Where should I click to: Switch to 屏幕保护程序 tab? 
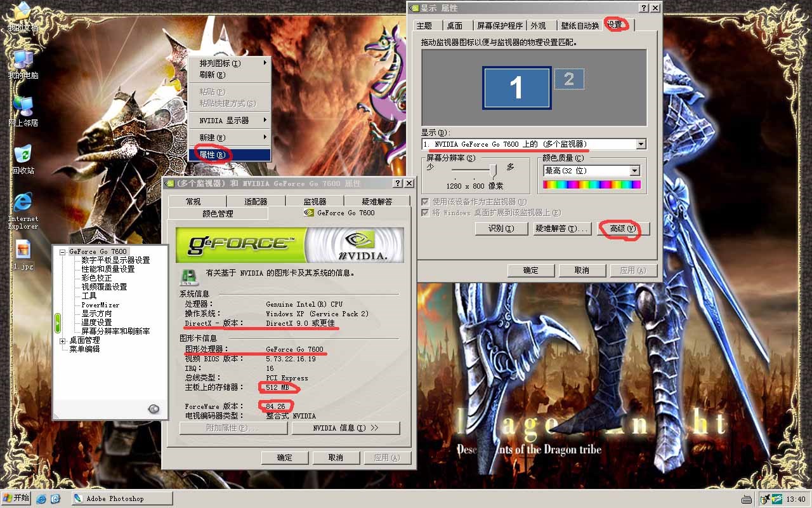coord(500,25)
